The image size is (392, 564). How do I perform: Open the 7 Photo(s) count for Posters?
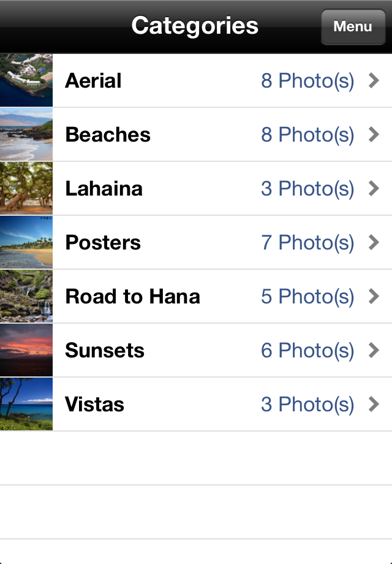click(307, 243)
